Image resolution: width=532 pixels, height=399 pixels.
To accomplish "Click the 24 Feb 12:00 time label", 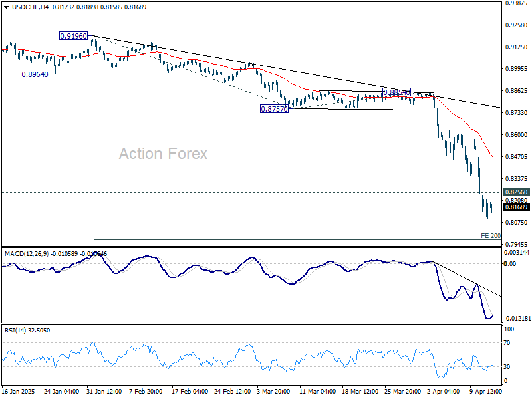I will pos(232,392).
